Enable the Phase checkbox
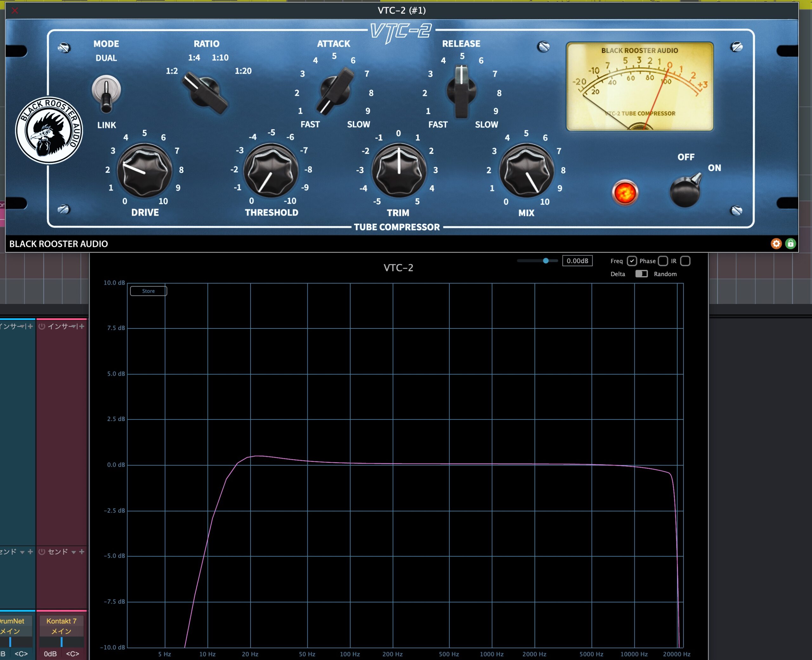This screenshot has width=812, height=660. pyautogui.click(x=663, y=261)
